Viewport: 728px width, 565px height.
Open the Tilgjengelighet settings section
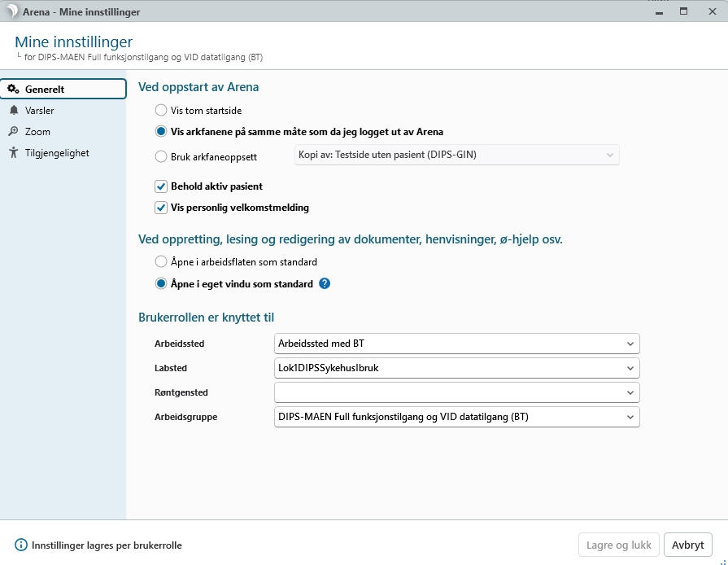tap(57, 153)
